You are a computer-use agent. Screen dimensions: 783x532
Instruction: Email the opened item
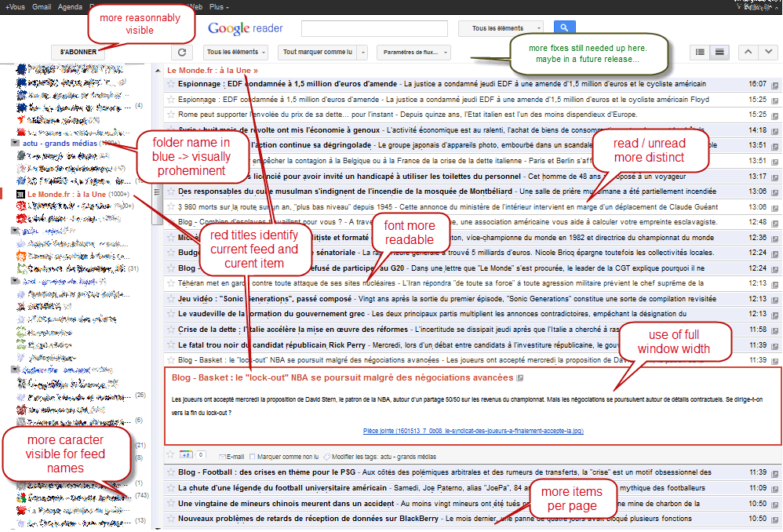pos(231,457)
